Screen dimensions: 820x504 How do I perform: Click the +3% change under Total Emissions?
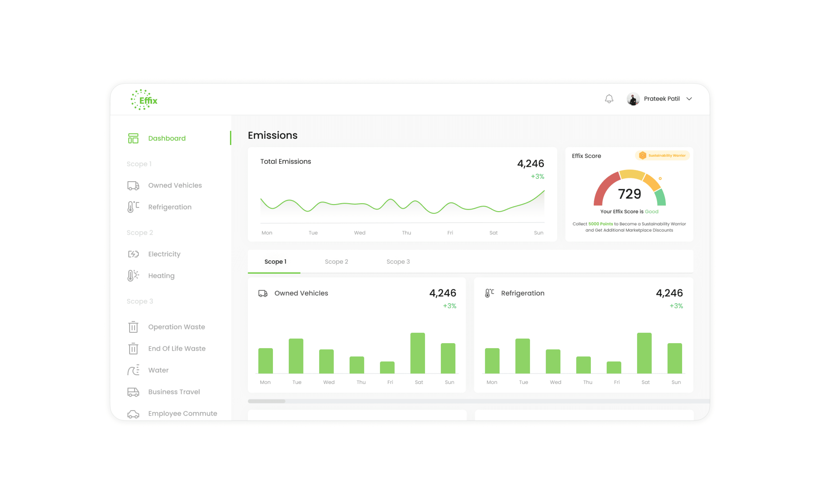pos(538,177)
